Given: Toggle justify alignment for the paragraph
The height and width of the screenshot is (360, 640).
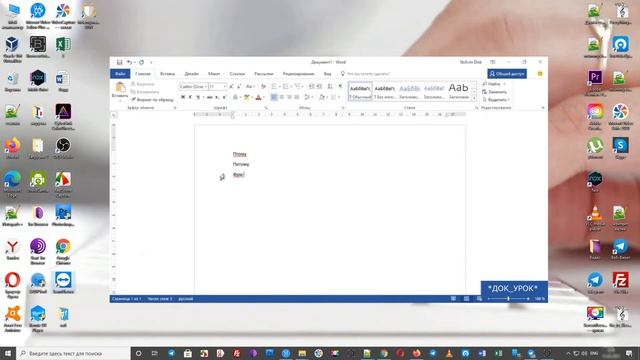Looking at the screenshot, I should (x=297, y=97).
